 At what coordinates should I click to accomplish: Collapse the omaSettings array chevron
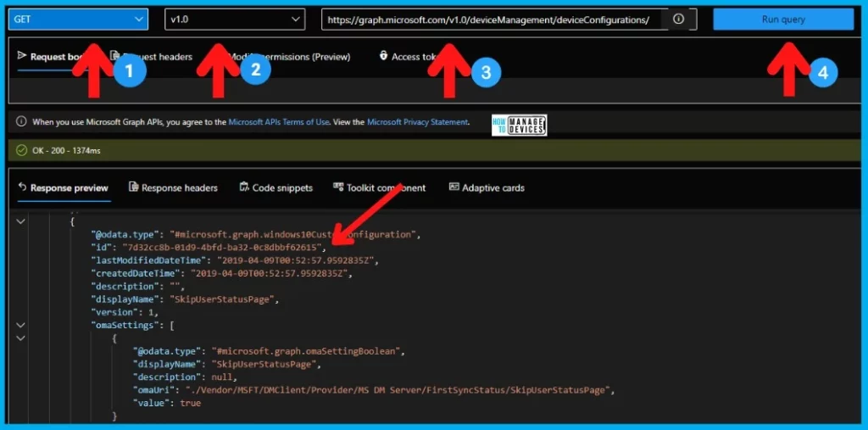[x=21, y=326]
